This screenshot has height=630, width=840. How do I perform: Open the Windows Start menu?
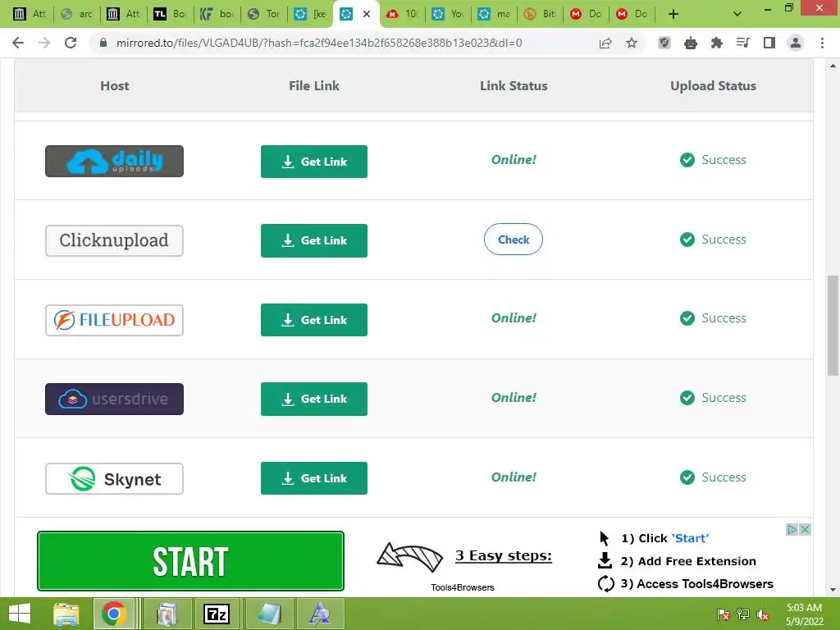[x=20, y=614]
